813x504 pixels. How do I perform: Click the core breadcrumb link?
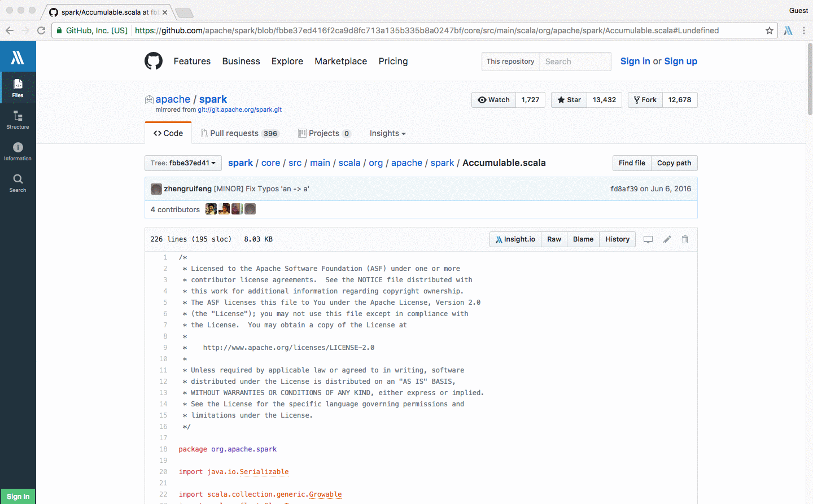pos(271,163)
